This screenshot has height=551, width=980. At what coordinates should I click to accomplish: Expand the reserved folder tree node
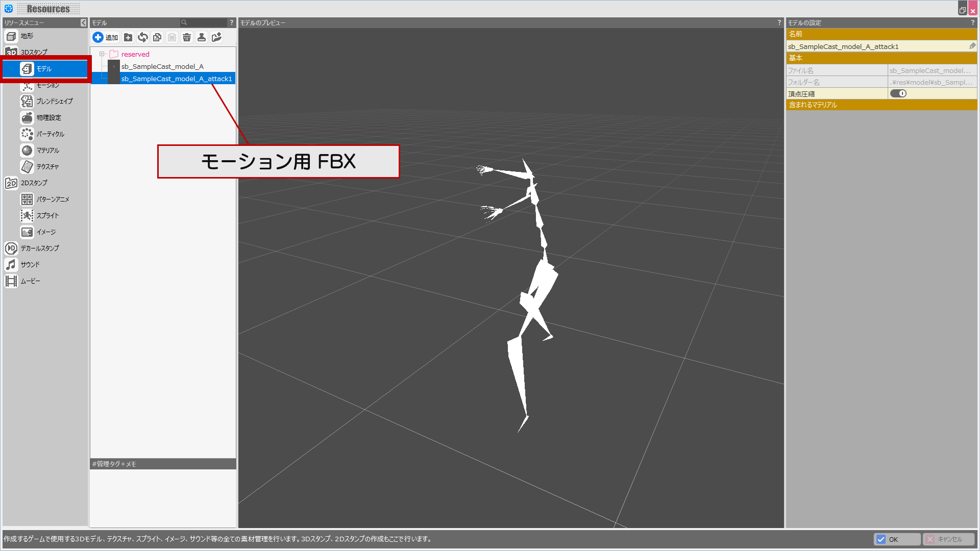[x=102, y=54]
